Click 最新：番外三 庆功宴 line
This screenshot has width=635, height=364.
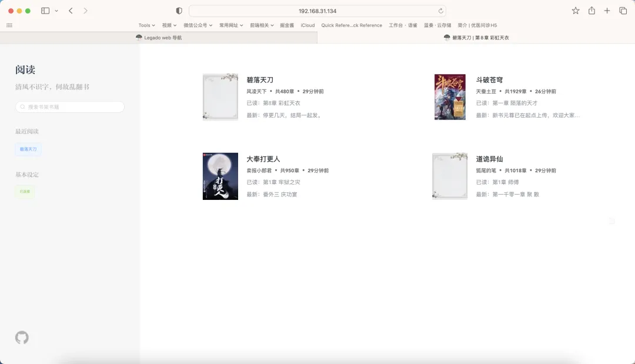(x=272, y=195)
